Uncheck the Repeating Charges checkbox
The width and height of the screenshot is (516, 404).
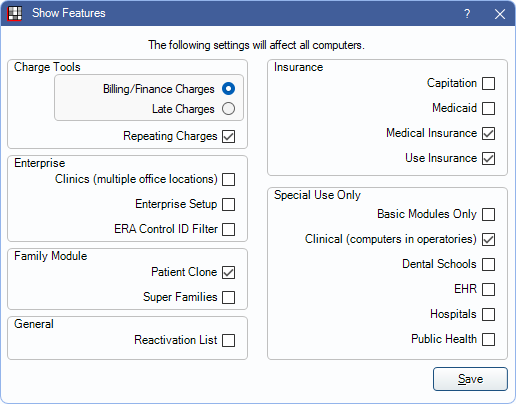228,136
